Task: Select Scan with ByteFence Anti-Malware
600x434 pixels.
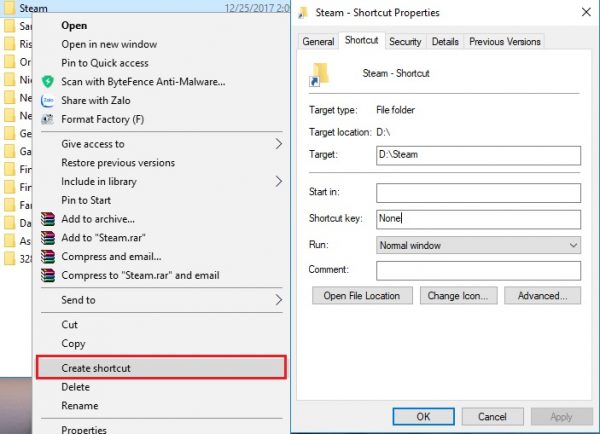Action: click(x=143, y=82)
